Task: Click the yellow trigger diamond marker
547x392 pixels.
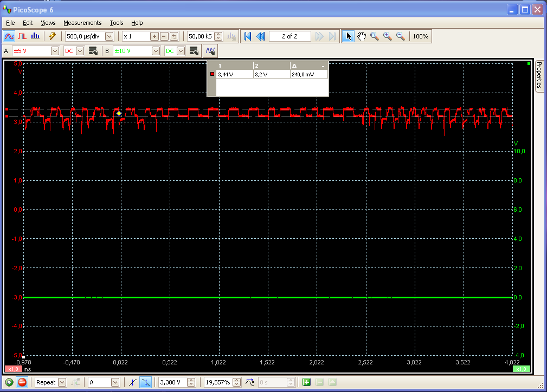Action: [119, 113]
